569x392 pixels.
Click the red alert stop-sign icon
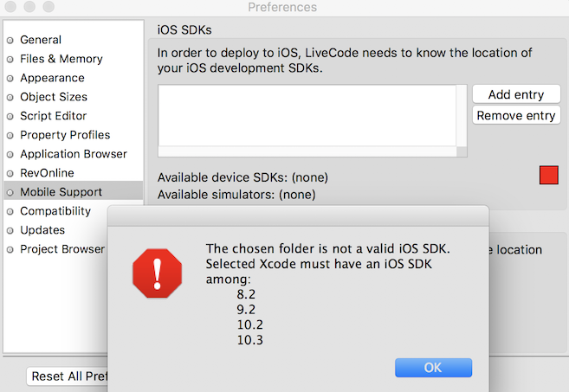[x=157, y=273]
